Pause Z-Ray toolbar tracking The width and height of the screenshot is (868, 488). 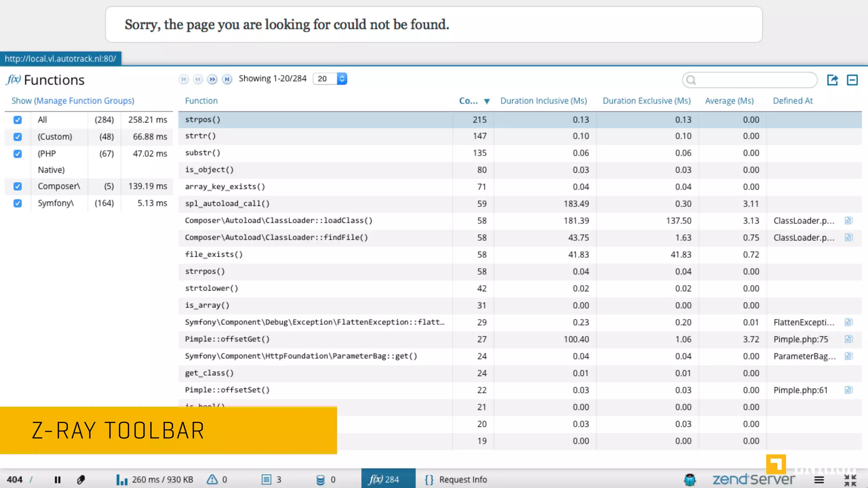point(58,480)
